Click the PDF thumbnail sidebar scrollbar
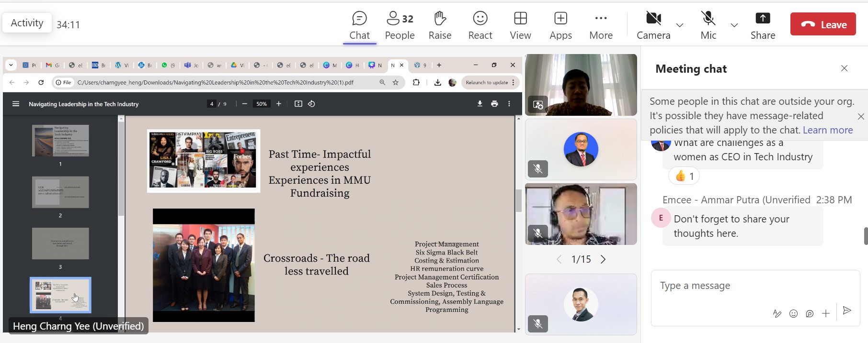The width and height of the screenshot is (868, 343). click(x=121, y=168)
